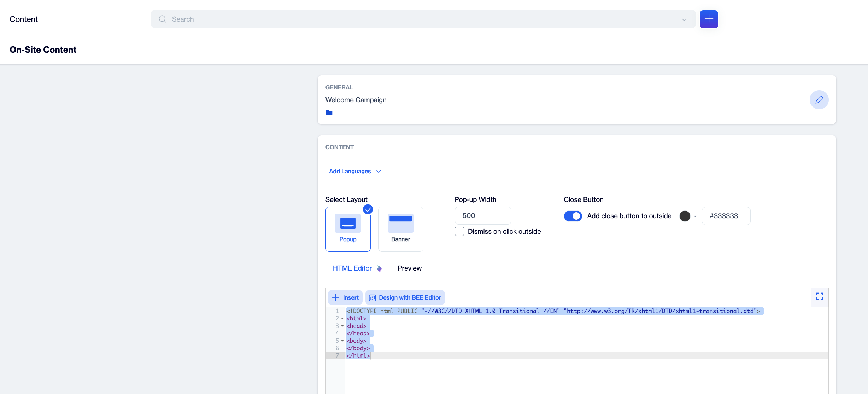Click the </body> code line

[358, 348]
